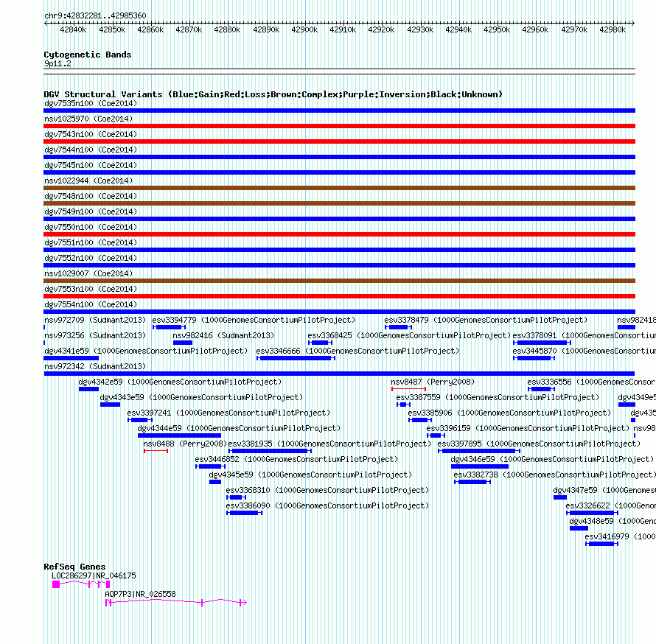Image resolution: width=656 pixels, height=644 pixels.
Task: Click the dgv4343e59 blue bar
Action: coord(110,405)
